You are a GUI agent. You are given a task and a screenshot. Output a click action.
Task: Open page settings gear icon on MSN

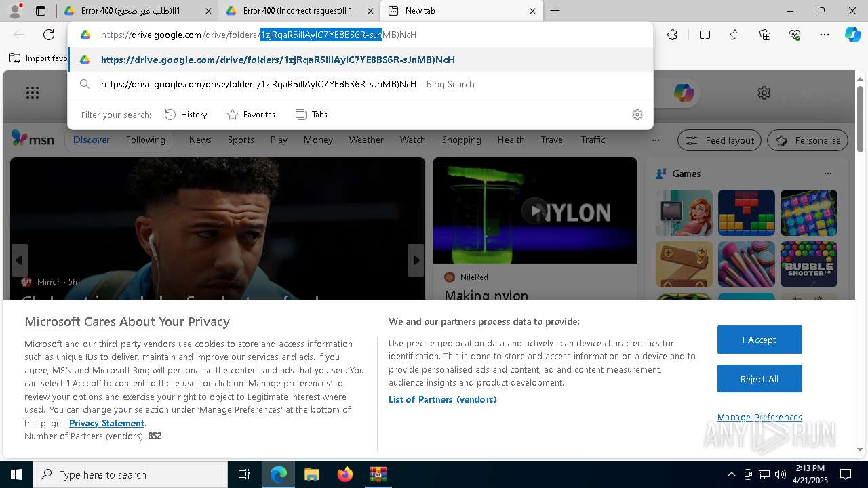click(x=764, y=93)
